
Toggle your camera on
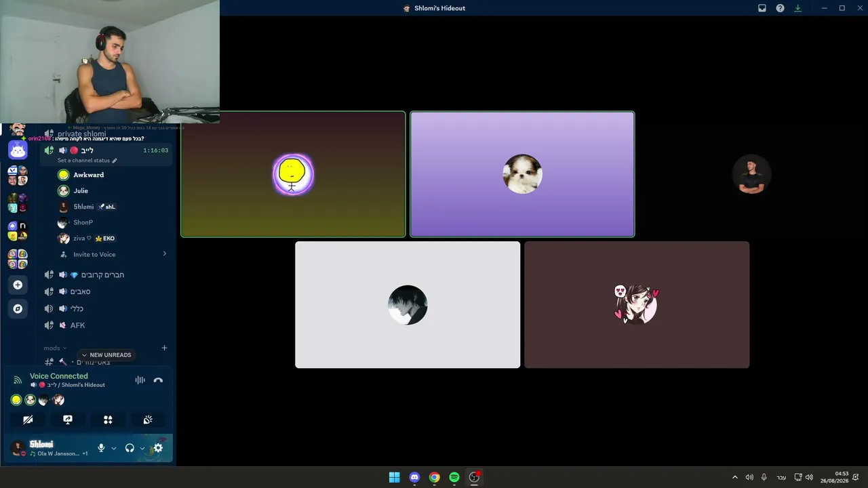pos(28,420)
